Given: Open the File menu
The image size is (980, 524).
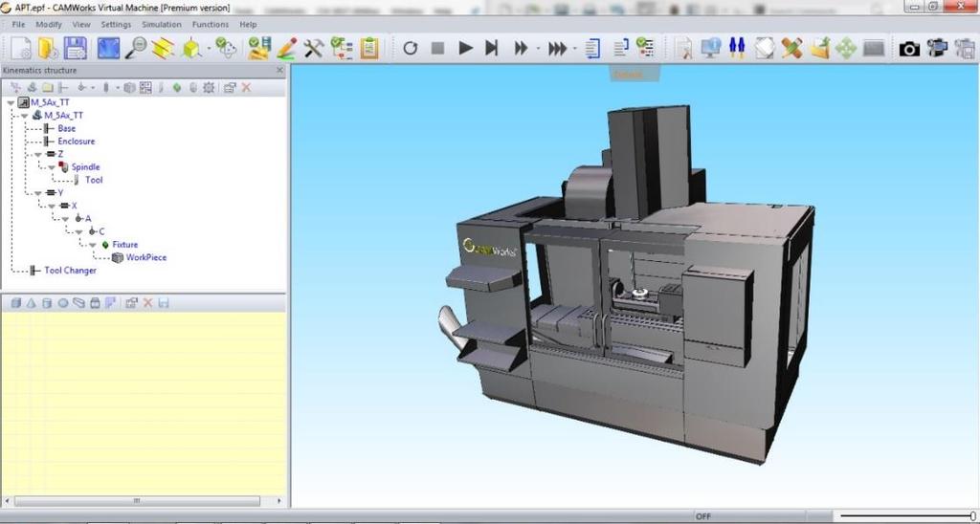Looking at the screenshot, I should pyautogui.click(x=19, y=24).
